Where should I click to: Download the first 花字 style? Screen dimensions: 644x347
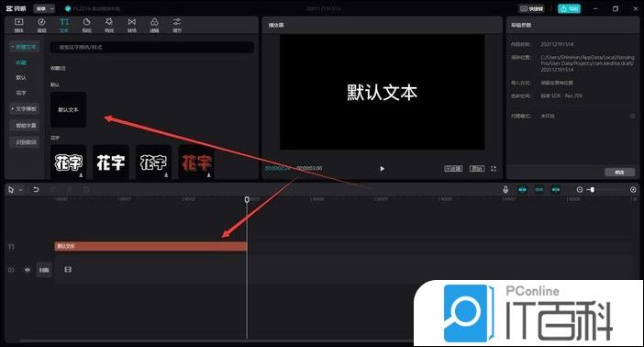coord(81,175)
